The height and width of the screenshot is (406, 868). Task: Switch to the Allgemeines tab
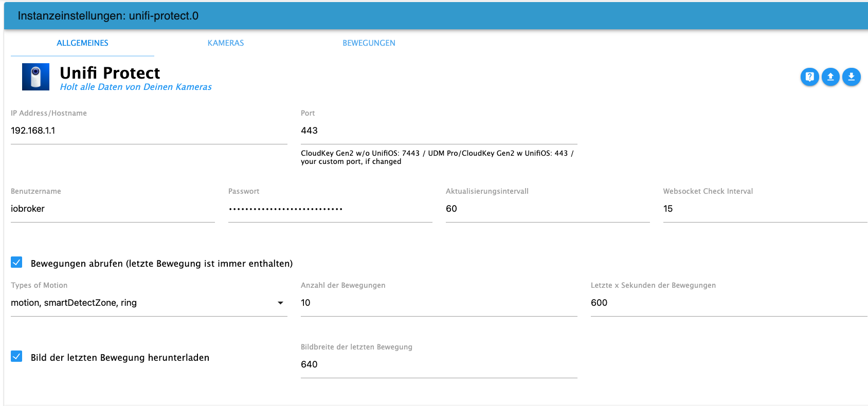pyautogui.click(x=82, y=43)
